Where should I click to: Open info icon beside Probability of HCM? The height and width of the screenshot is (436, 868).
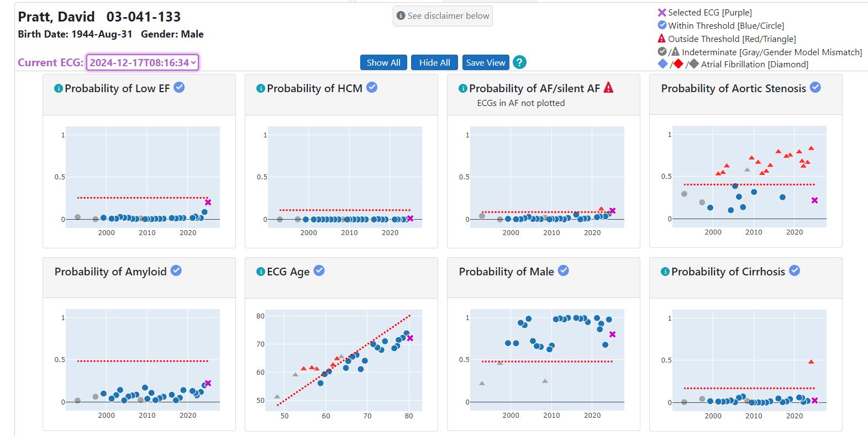pos(261,88)
